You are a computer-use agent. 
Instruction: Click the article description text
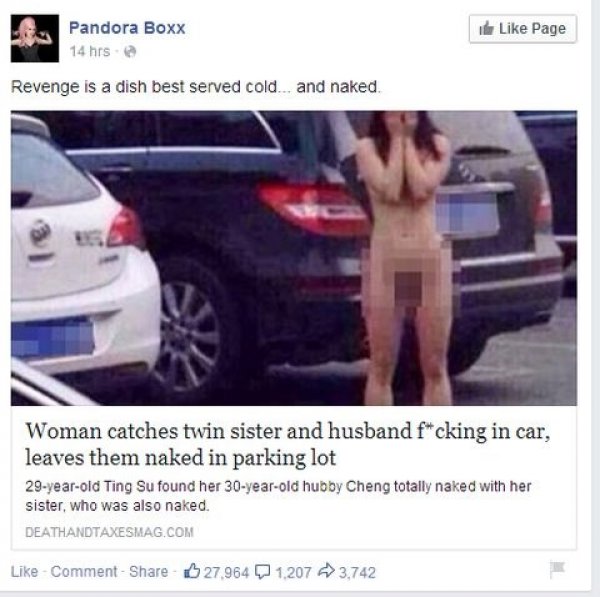278,496
